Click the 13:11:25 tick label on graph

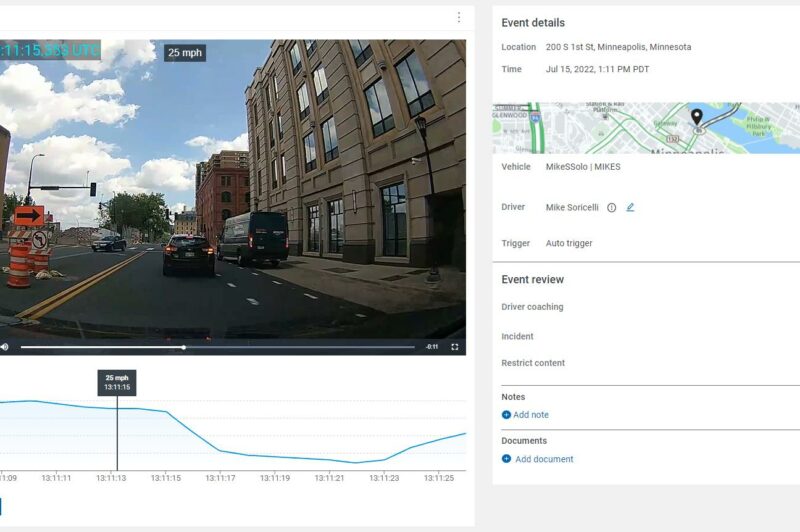(x=439, y=478)
